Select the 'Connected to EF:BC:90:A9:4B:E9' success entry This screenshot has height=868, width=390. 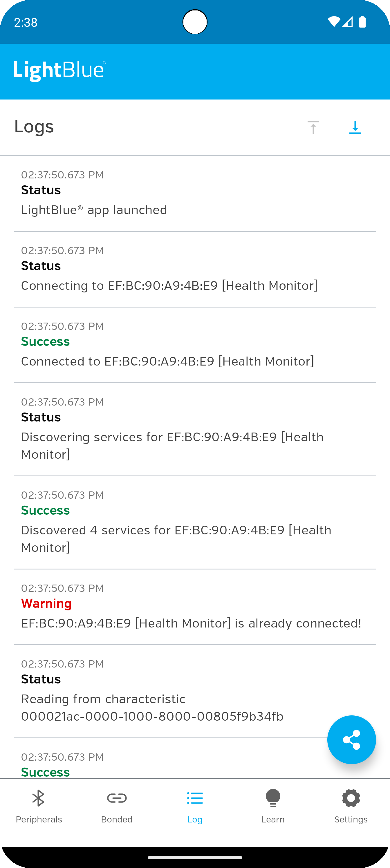point(195,345)
